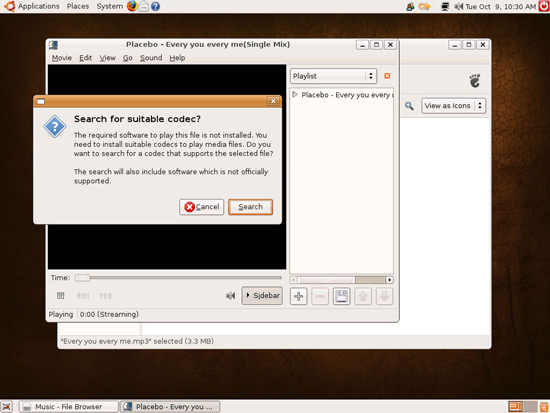The height and width of the screenshot is (413, 550).
Task: Click the GNOME foot icon in File Browser
Action: pyautogui.click(x=475, y=81)
